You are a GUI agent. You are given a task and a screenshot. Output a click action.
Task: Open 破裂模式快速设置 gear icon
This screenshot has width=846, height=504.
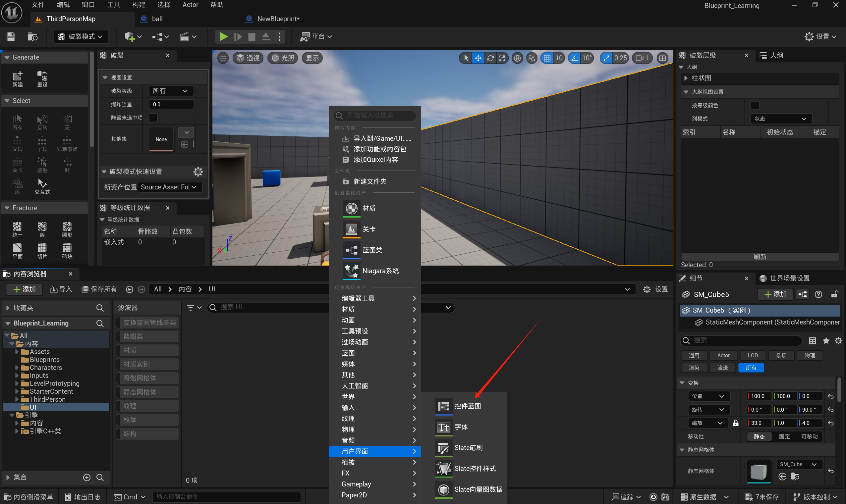(198, 172)
